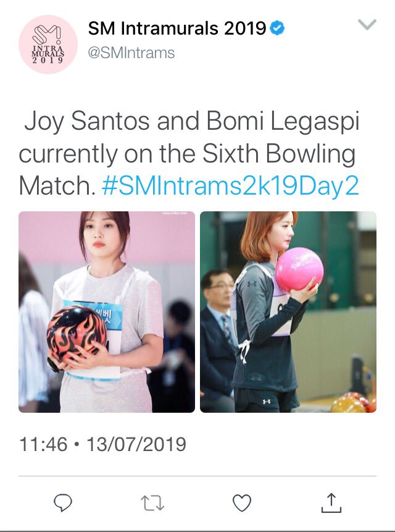The image size is (395, 532).
Task: Tap the reply speech bubble icon
Action: tap(63, 502)
